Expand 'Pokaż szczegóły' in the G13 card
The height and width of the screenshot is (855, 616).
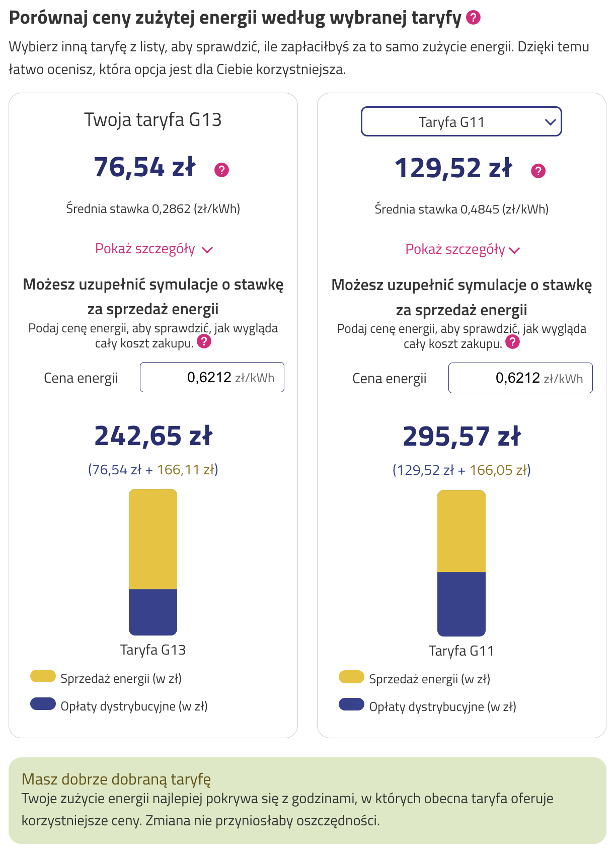click(x=153, y=249)
